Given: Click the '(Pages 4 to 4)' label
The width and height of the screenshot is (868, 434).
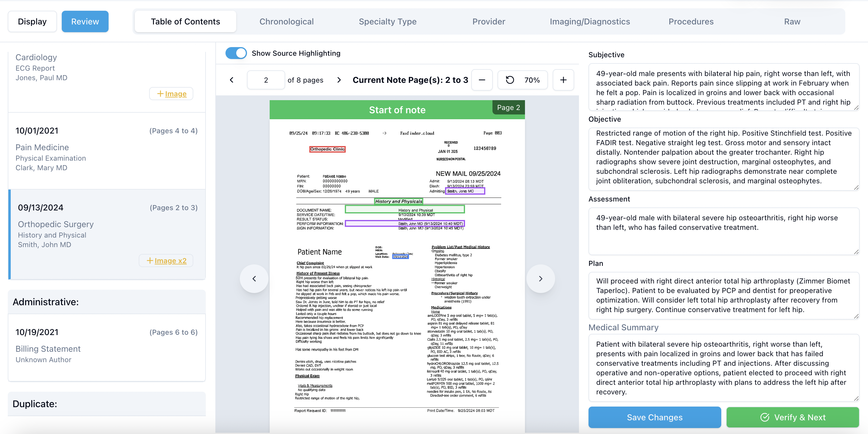Looking at the screenshot, I should click(173, 131).
